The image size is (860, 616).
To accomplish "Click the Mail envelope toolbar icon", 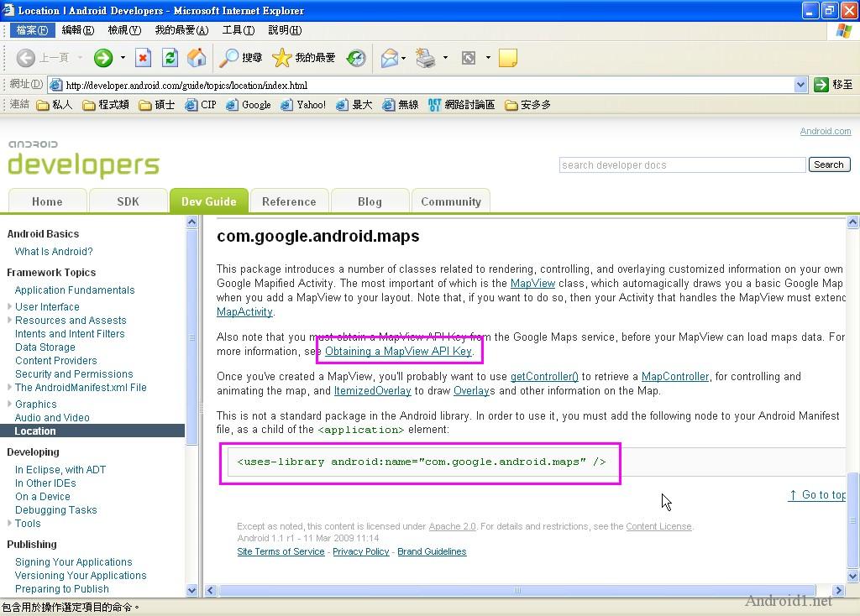I will coord(389,58).
